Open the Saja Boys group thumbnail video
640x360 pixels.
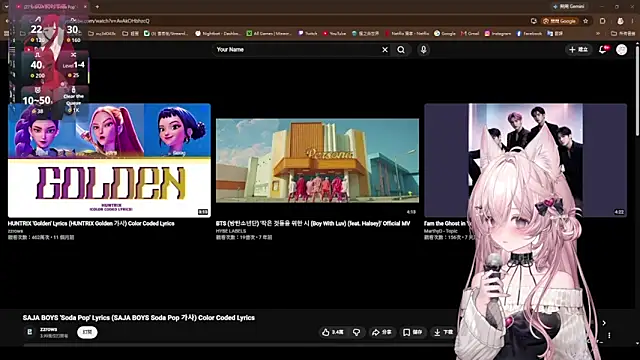click(x=525, y=160)
